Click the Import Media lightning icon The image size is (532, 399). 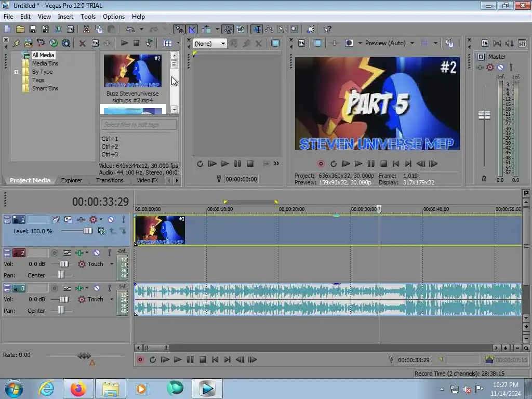[x=16, y=43]
